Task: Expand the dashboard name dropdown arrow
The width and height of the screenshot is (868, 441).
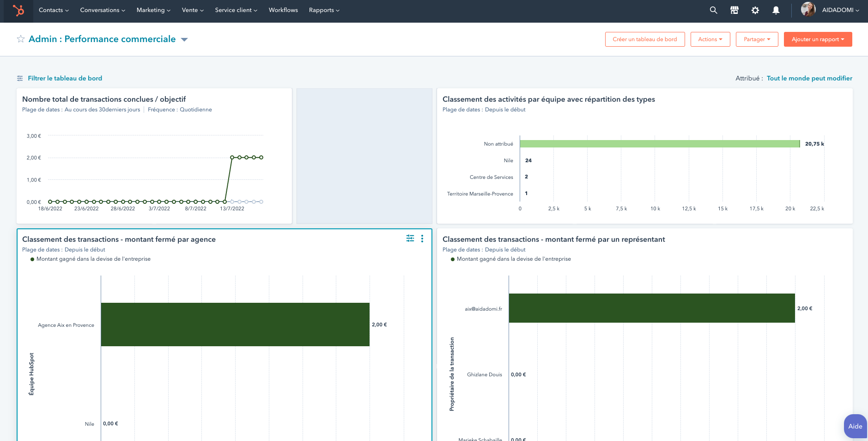Action: (x=184, y=40)
